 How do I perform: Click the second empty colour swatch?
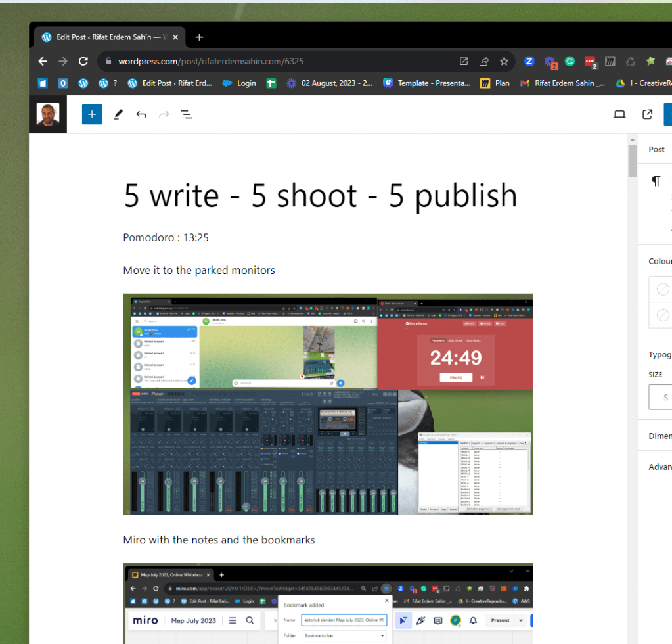[663, 315]
